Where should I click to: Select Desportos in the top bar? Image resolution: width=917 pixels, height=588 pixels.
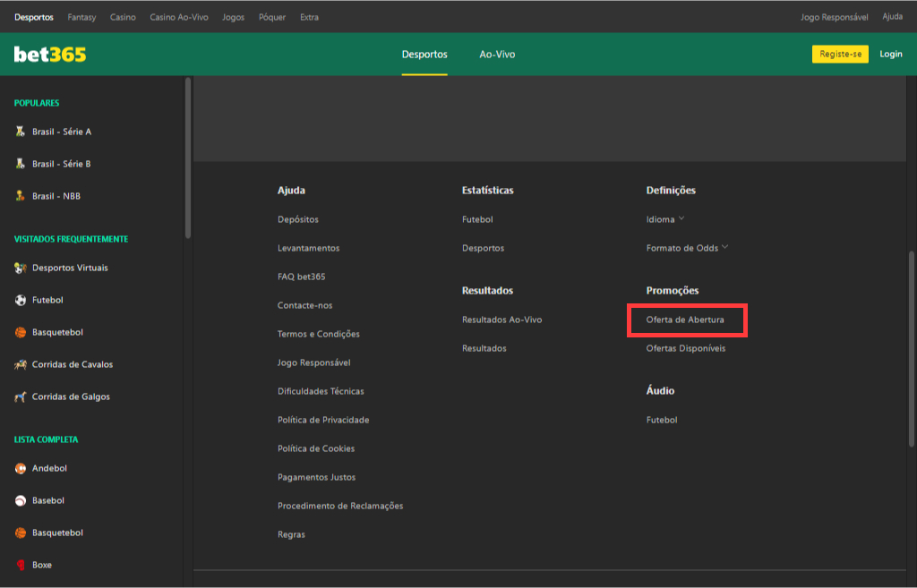(x=34, y=17)
